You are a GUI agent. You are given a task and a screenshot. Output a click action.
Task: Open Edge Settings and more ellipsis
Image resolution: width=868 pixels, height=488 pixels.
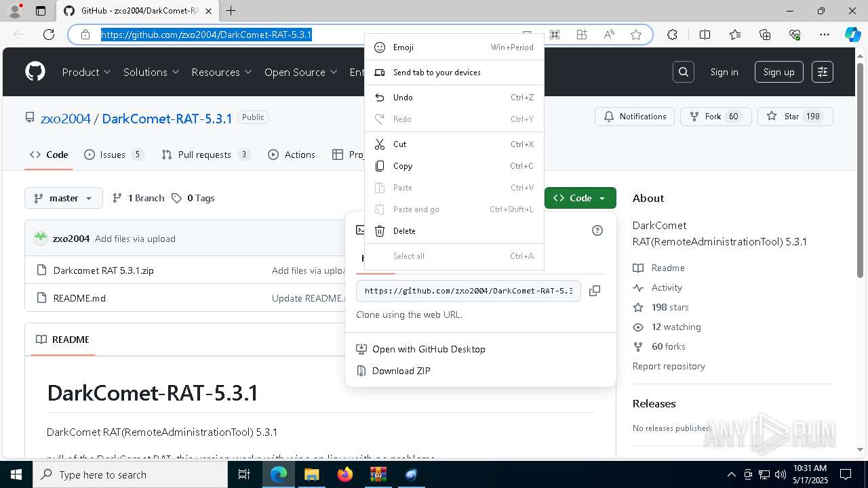tap(825, 35)
